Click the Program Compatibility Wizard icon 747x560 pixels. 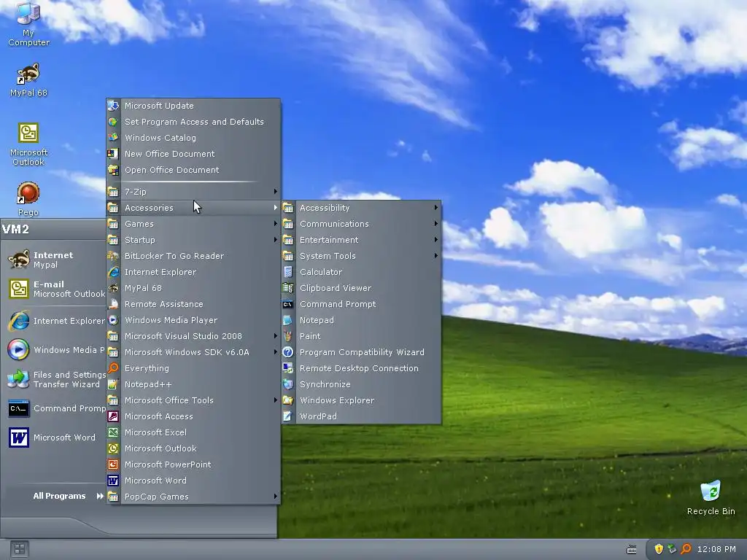tap(287, 352)
